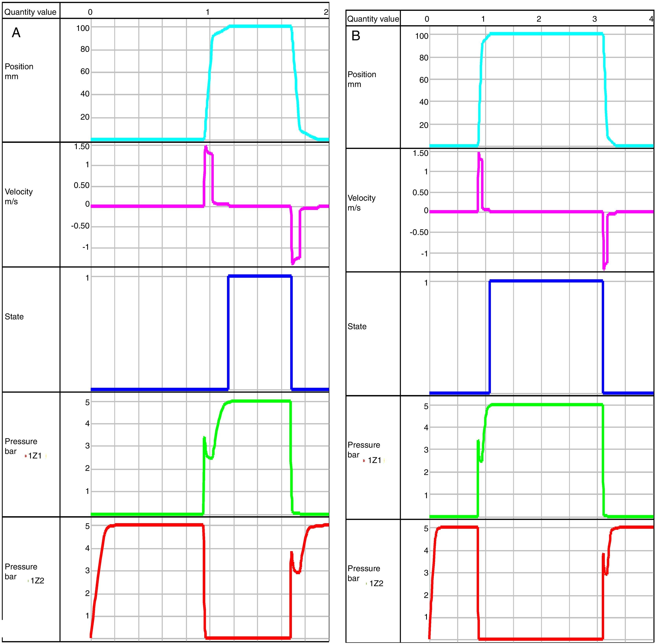
Task: Click the 'State' row label in panel A
Action: coord(14,317)
